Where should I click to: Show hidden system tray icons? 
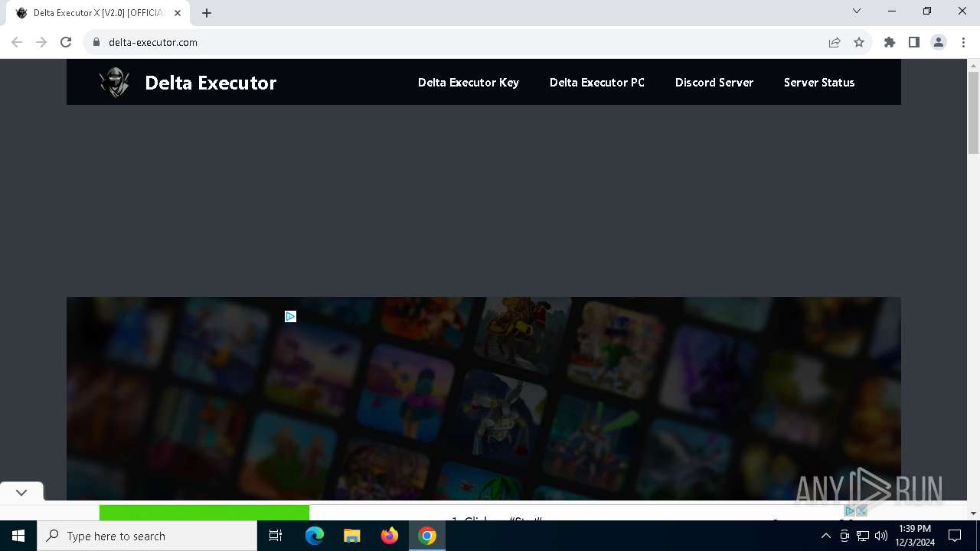(825, 536)
